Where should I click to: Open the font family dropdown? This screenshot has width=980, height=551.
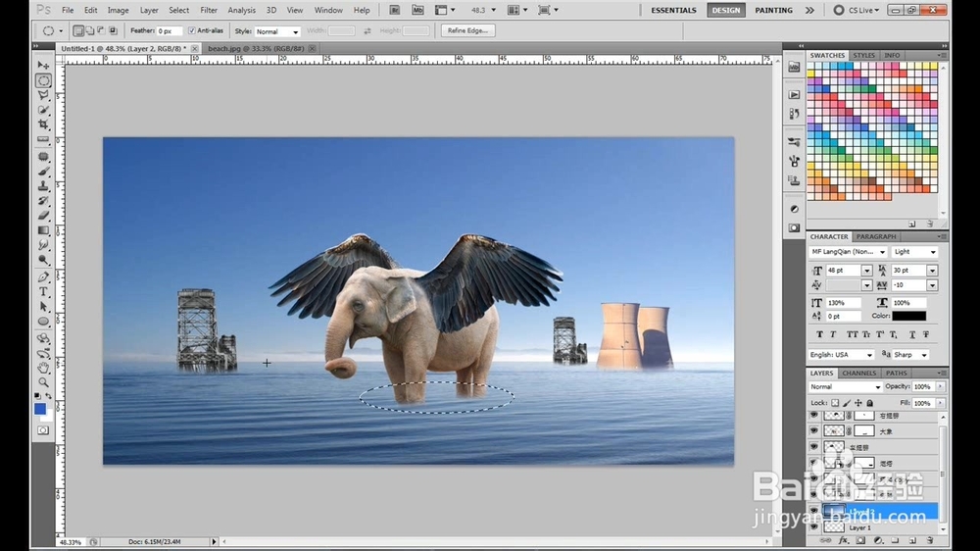point(848,252)
